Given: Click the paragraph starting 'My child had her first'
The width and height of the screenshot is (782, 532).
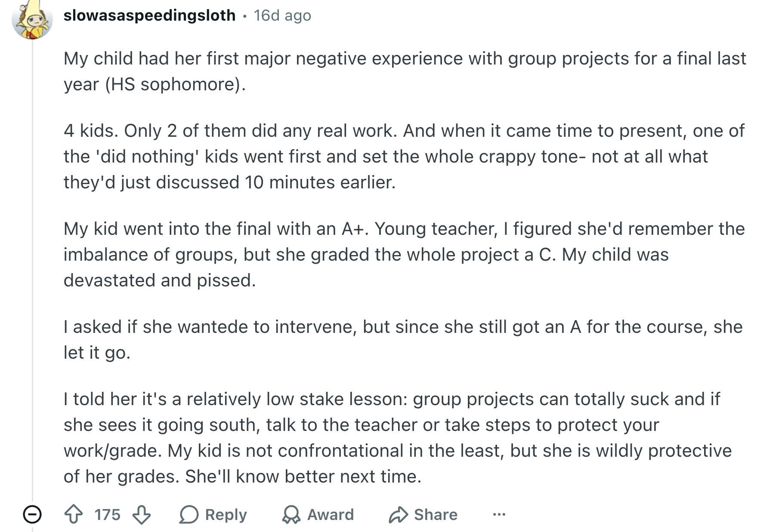Looking at the screenshot, I should click(405, 71).
